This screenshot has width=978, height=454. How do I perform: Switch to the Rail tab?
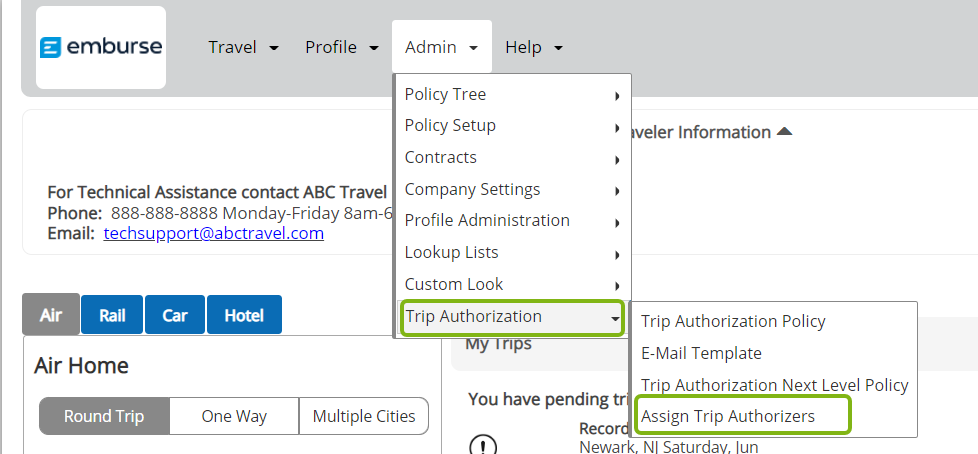112,315
